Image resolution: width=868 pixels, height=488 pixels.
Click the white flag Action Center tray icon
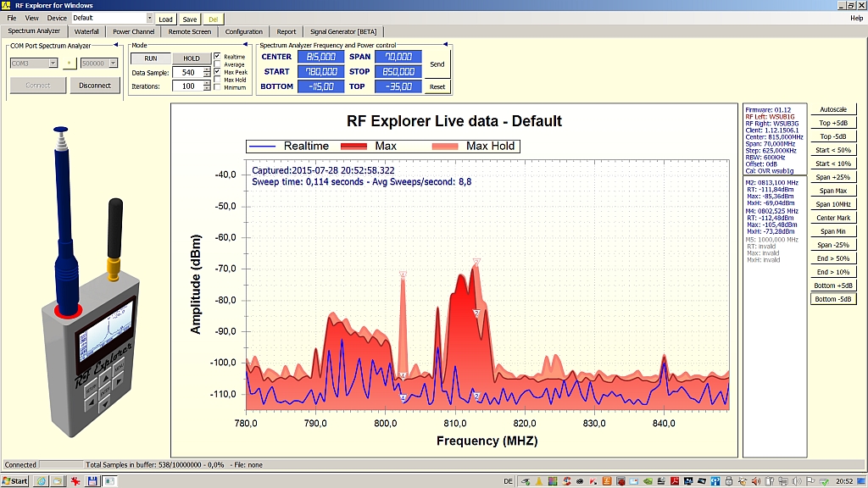point(810,481)
